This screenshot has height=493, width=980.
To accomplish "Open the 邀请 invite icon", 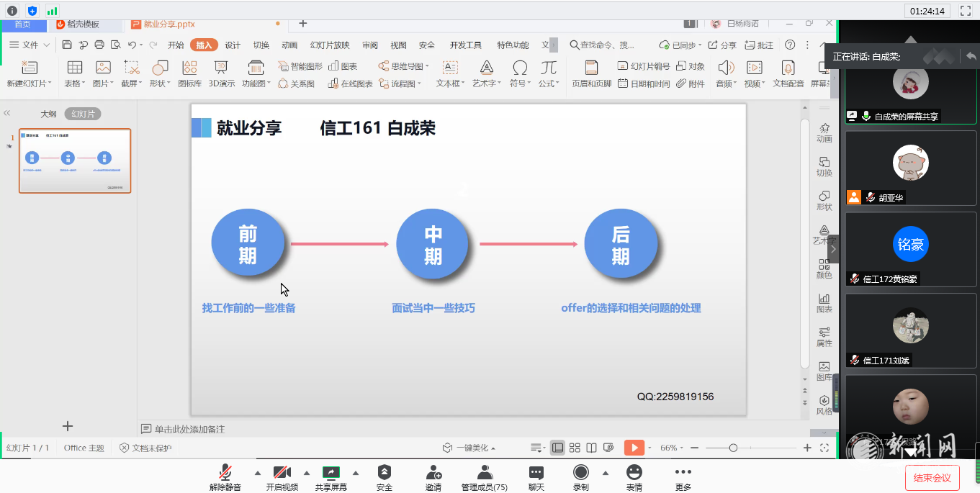I will coord(433,473).
